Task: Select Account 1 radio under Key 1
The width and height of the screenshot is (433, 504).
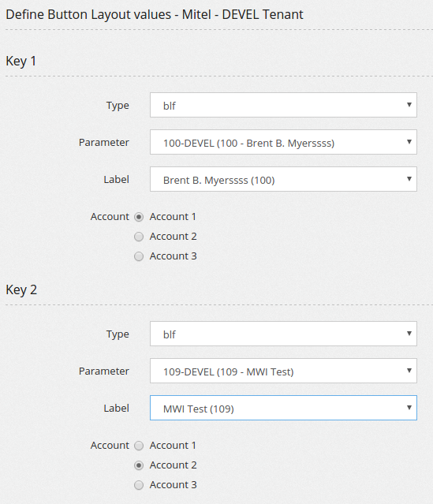Action: coord(139,217)
